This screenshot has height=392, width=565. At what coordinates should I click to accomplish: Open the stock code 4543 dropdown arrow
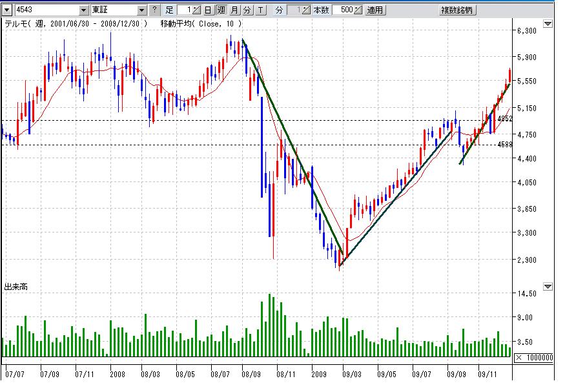point(84,10)
